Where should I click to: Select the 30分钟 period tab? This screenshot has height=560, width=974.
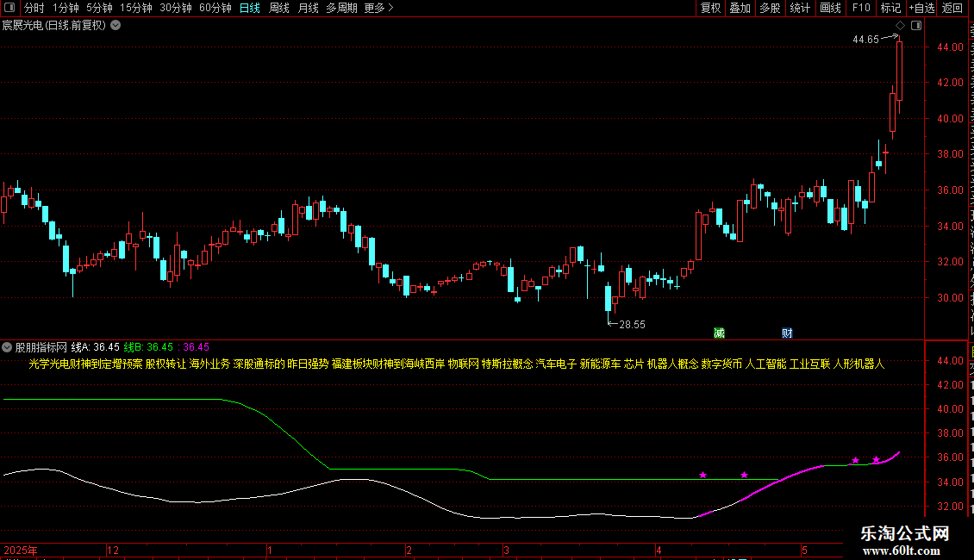point(176,8)
